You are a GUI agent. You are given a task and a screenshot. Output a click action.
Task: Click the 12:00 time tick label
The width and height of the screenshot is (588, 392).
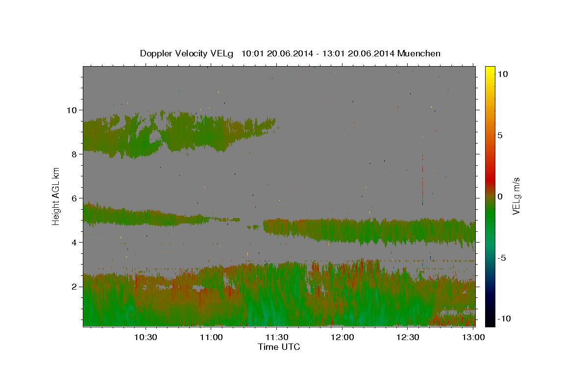(x=342, y=337)
